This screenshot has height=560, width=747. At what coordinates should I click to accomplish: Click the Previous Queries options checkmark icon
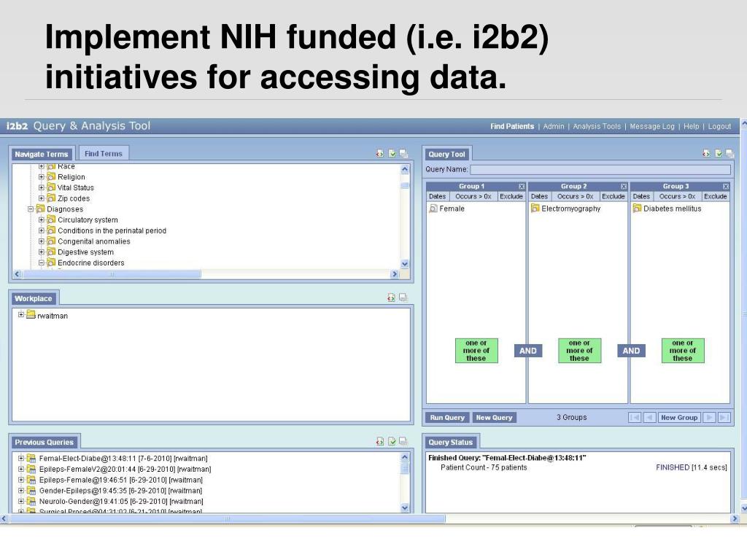[x=392, y=441]
